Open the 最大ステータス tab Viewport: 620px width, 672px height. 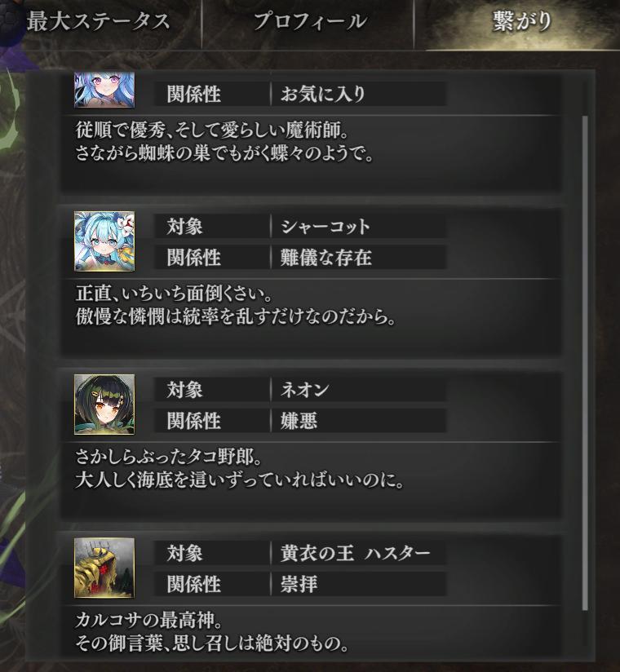(x=99, y=21)
